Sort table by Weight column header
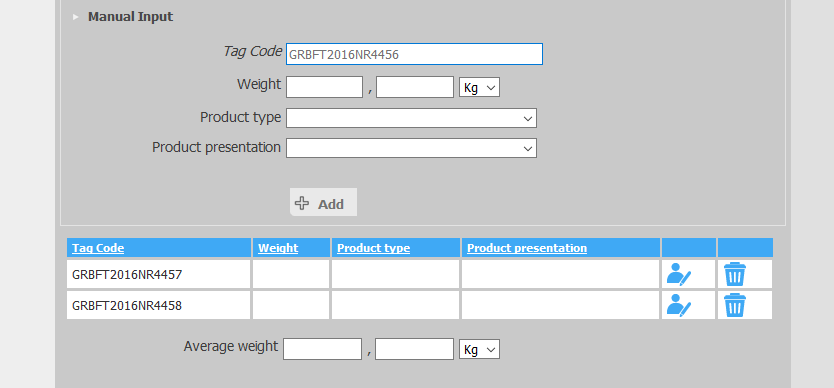The height and width of the screenshot is (388, 834). (x=278, y=248)
